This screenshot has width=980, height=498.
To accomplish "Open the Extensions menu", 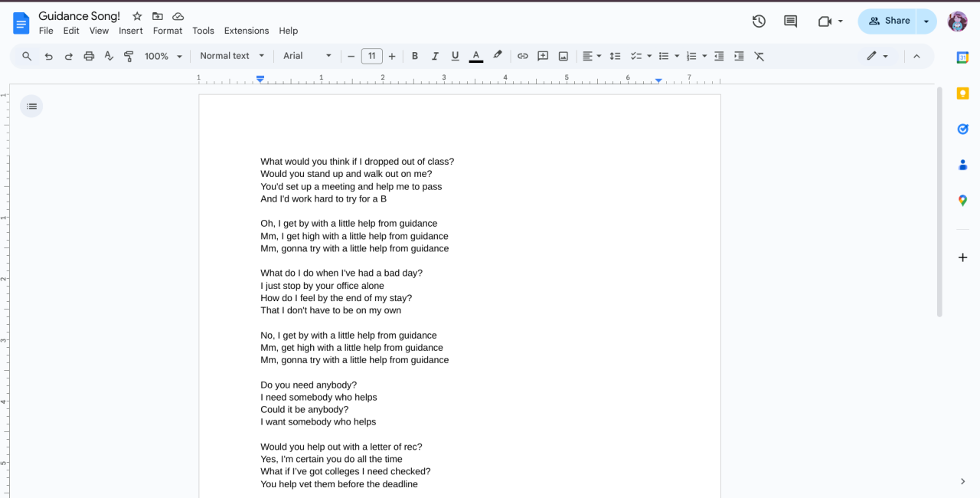I will click(x=247, y=31).
